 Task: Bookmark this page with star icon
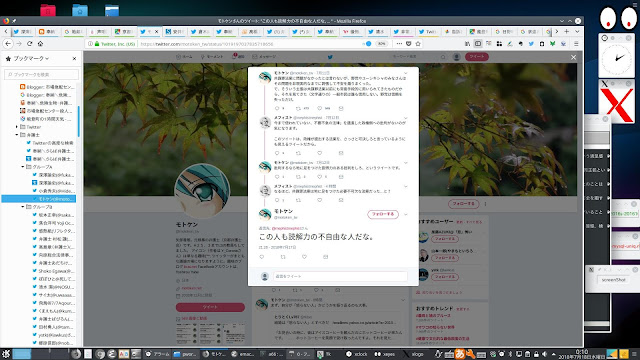pyautogui.click(x=418, y=44)
